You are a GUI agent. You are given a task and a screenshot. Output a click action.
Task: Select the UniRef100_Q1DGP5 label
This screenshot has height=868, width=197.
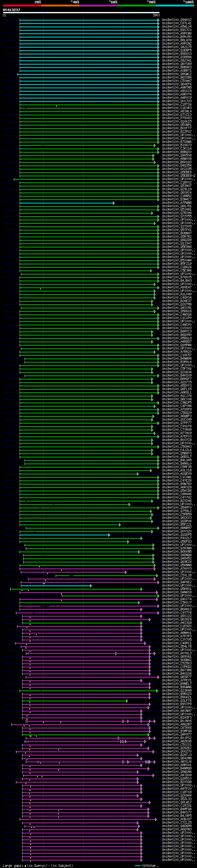point(177,535)
